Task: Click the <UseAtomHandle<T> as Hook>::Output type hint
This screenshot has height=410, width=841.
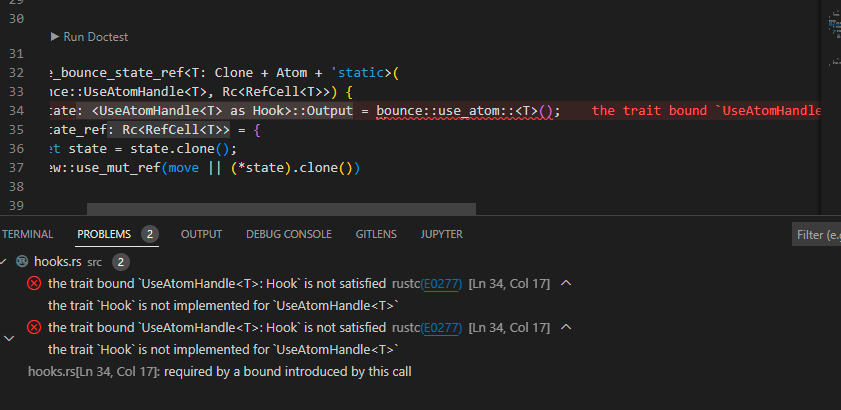Action: (x=215, y=111)
